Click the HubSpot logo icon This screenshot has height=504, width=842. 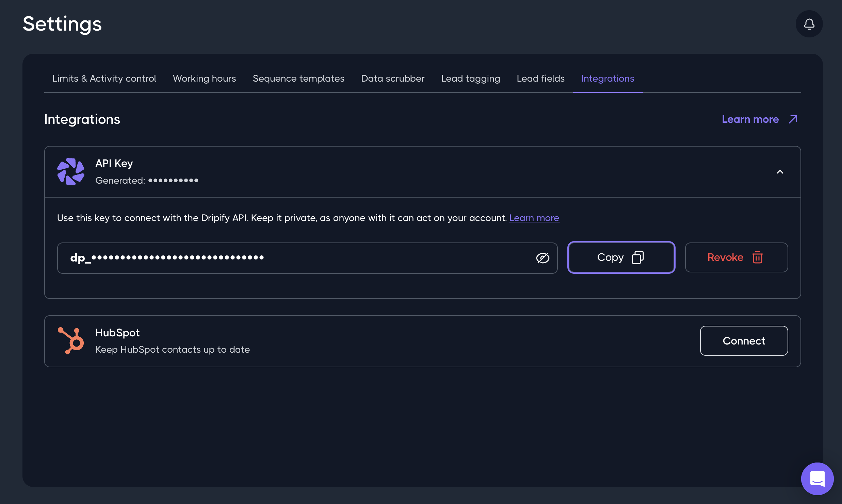(71, 341)
